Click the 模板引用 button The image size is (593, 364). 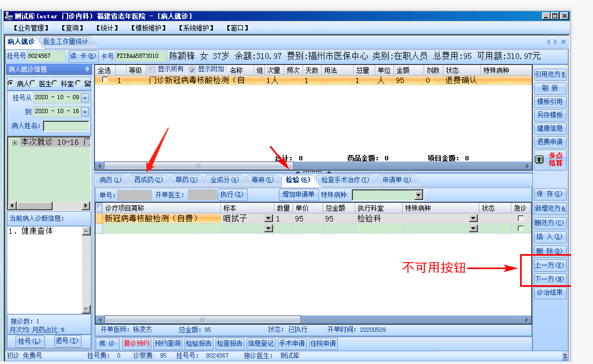click(x=550, y=102)
